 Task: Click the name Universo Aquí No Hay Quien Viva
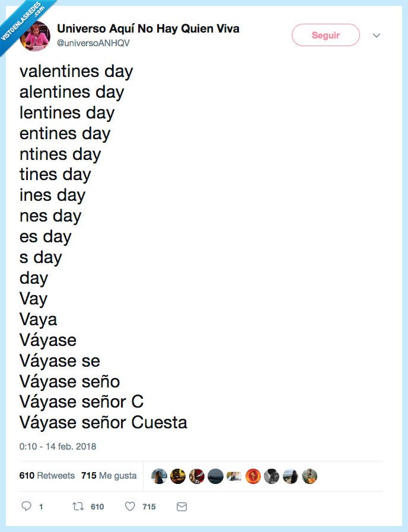pyautogui.click(x=148, y=28)
